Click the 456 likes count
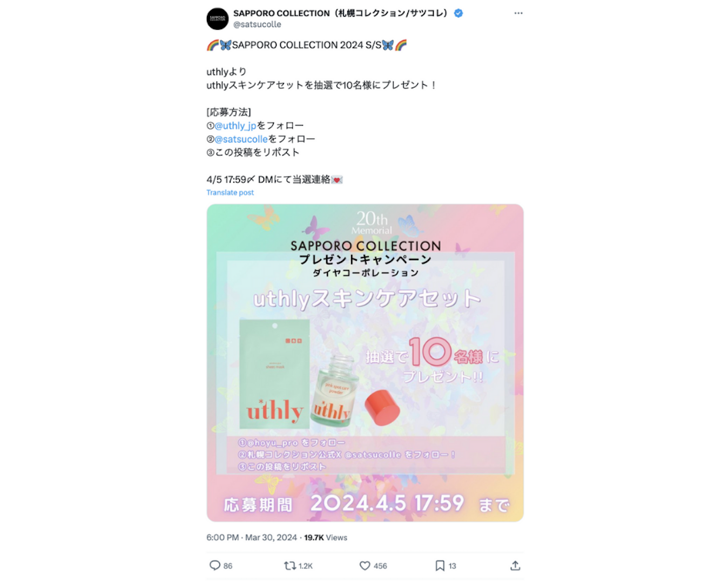 click(380, 566)
